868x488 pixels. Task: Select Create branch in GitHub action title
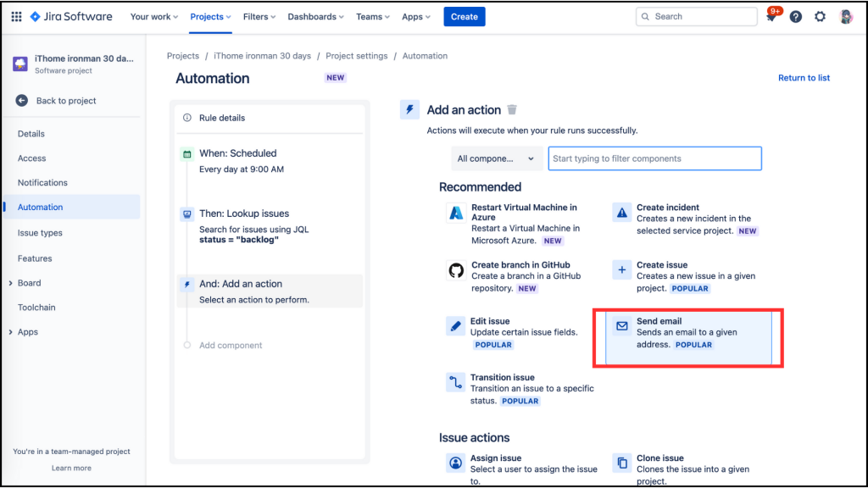tap(520, 265)
